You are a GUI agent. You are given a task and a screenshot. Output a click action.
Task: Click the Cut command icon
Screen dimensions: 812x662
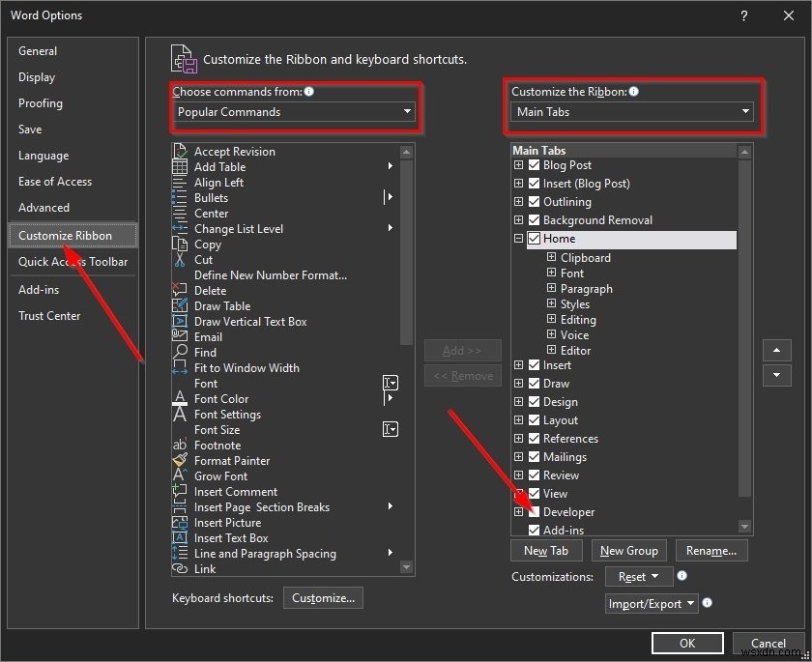pyautogui.click(x=181, y=260)
